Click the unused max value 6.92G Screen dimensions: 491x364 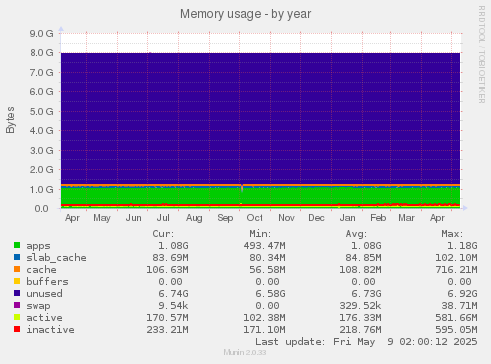[x=462, y=294]
